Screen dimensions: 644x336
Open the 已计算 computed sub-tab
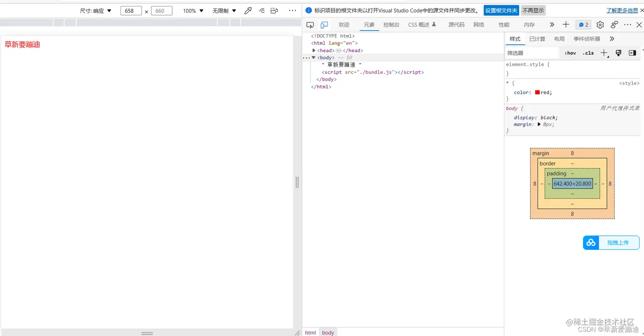pos(537,39)
